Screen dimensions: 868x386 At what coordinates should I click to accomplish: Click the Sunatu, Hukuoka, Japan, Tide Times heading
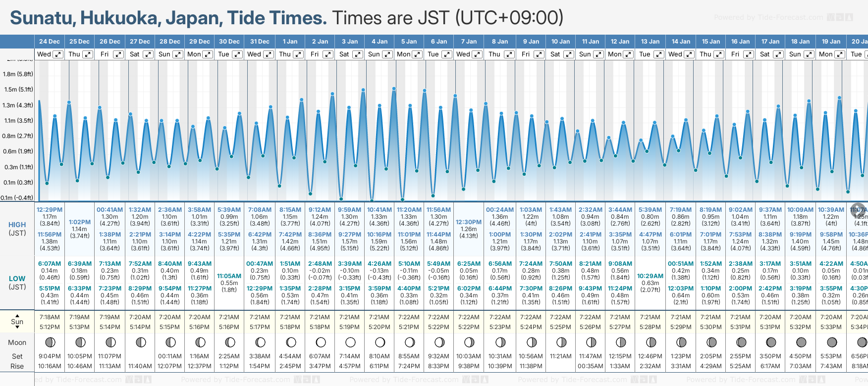click(x=168, y=18)
